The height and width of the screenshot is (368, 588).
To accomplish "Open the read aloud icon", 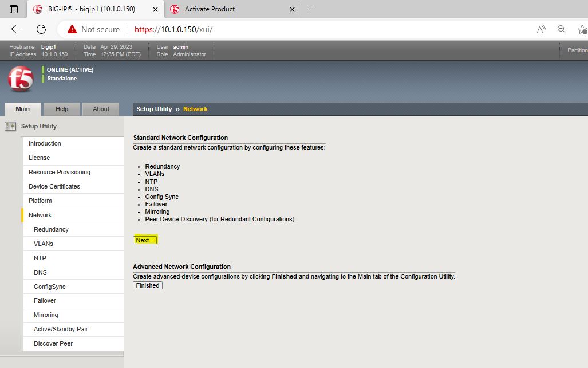I will [x=541, y=29].
